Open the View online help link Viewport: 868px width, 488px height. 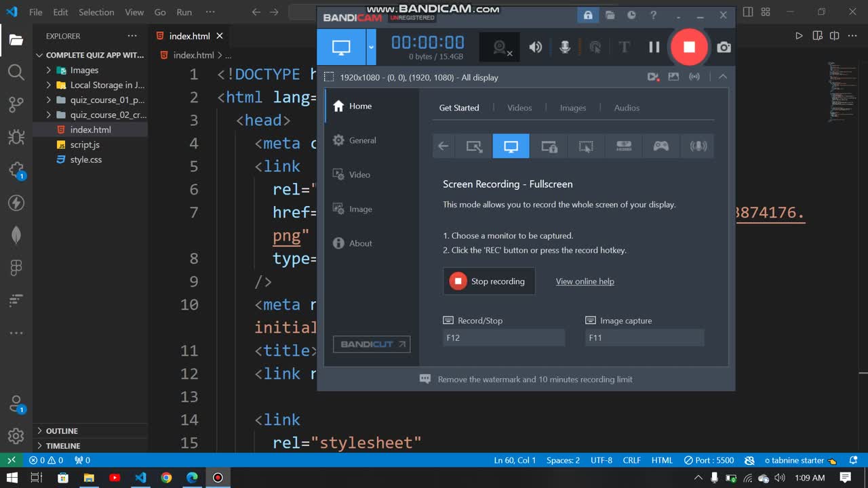585,281
